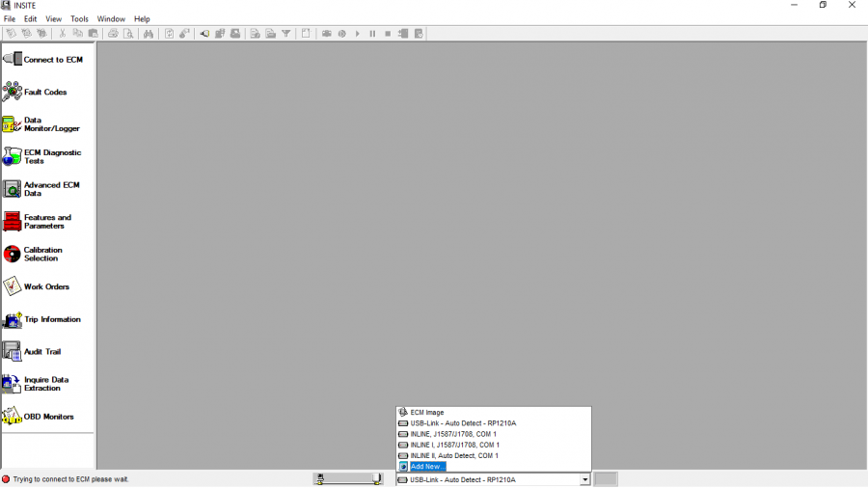This screenshot has width=868, height=488.
Task: Click the binoculars Find toolbar icon
Action: (x=149, y=34)
